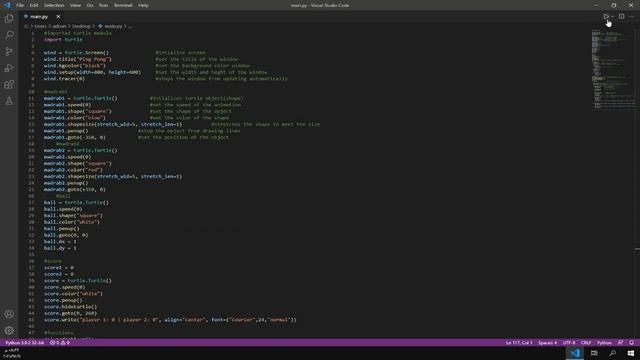Viewport: 640px width, 360px height.
Task: Click the Ln 117, Col 1 indicator
Action: pos(519,342)
